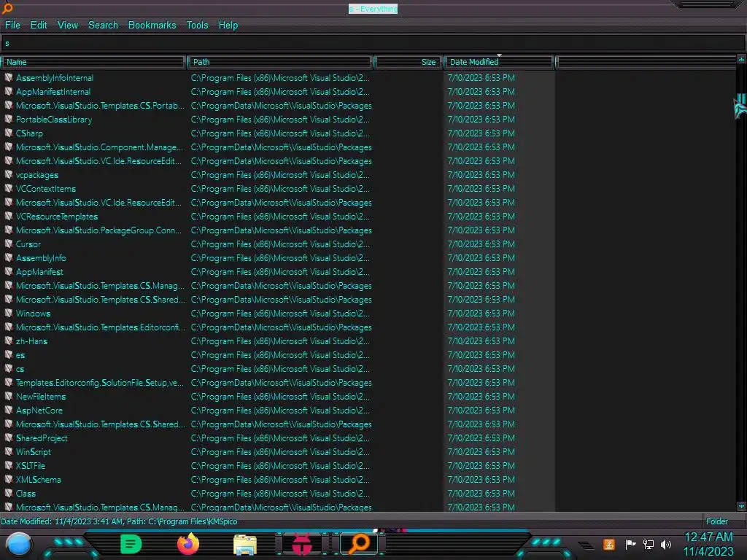Screen dimensions: 747x560
Task: Open the Action Center flag tray icon
Action: (x=630, y=544)
